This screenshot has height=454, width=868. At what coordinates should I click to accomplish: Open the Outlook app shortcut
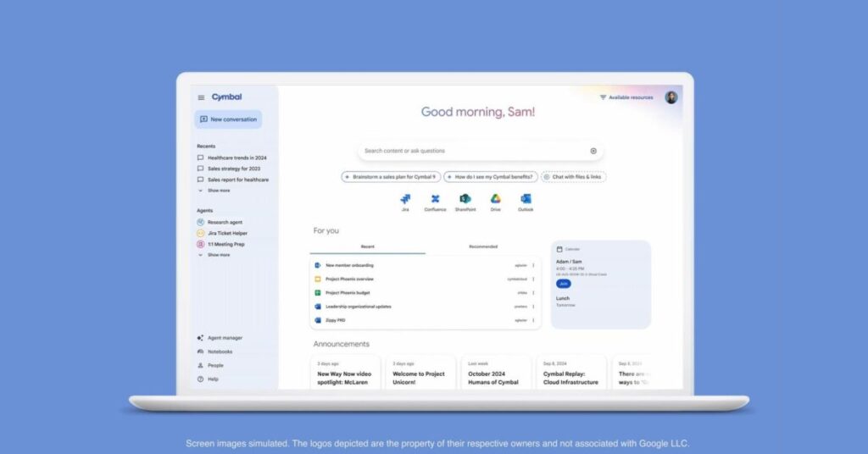tap(526, 202)
